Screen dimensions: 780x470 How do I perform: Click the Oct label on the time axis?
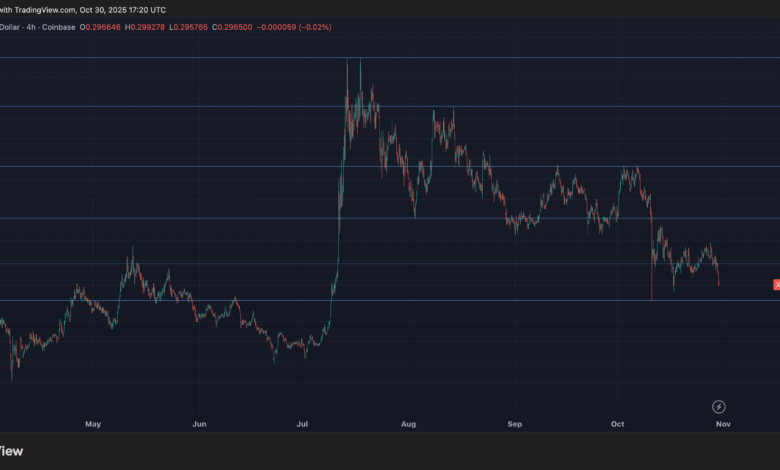pos(617,424)
